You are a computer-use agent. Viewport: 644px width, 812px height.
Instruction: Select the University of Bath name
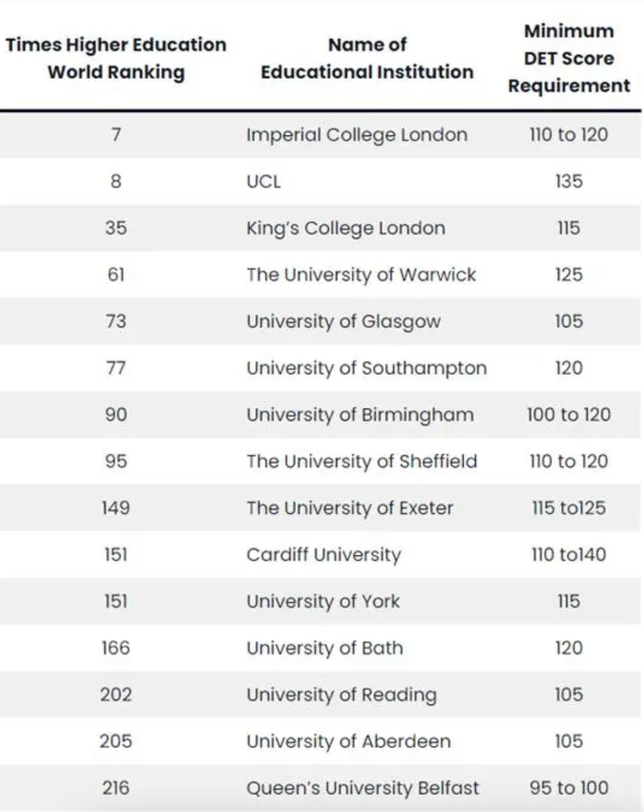[x=325, y=648]
